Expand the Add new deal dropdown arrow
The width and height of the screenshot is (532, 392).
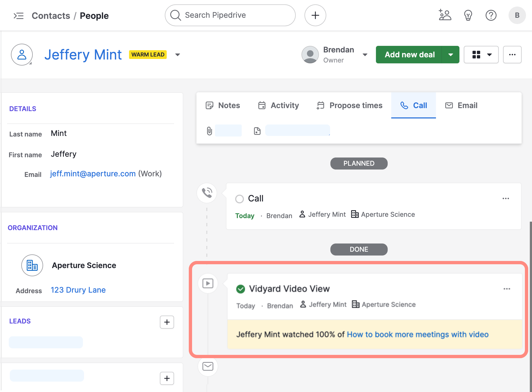(451, 55)
